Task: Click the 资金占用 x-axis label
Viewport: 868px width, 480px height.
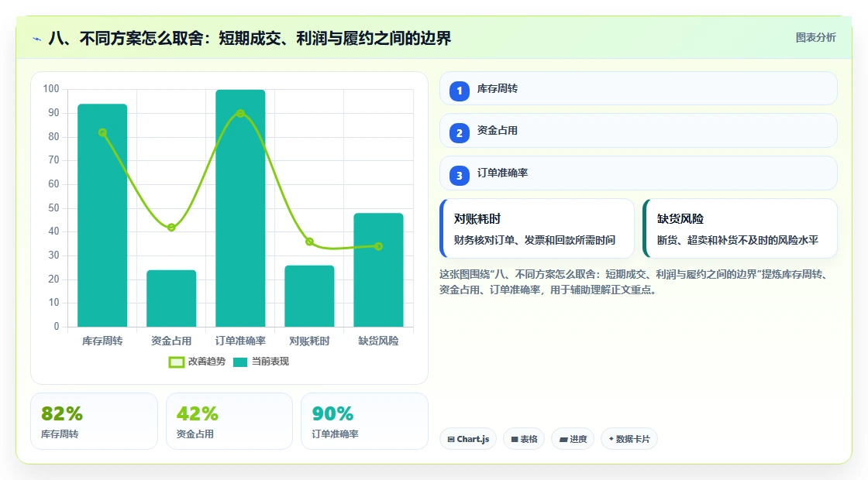Action: pos(171,341)
